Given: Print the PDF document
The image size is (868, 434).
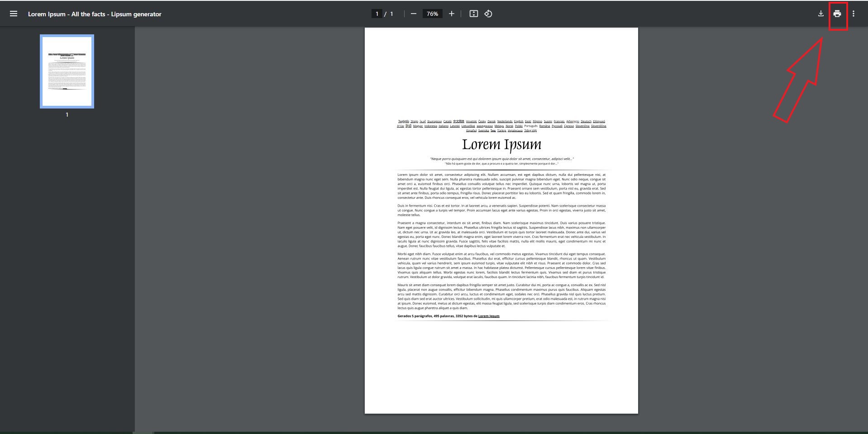Looking at the screenshot, I should (x=837, y=14).
